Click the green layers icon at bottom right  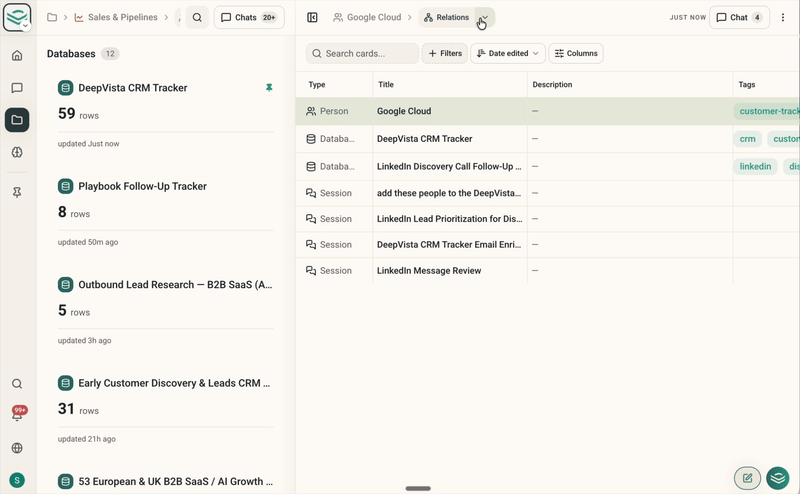click(x=778, y=478)
